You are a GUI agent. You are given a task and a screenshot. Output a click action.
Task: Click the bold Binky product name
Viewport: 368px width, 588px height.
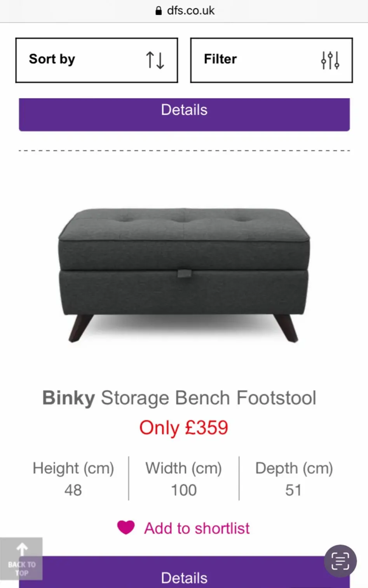(68, 398)
